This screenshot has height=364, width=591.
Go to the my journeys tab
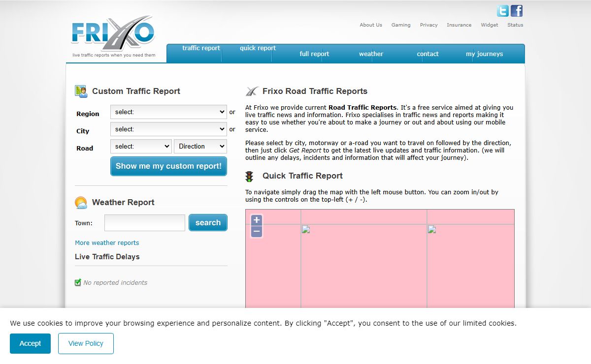tap(485, 54)
